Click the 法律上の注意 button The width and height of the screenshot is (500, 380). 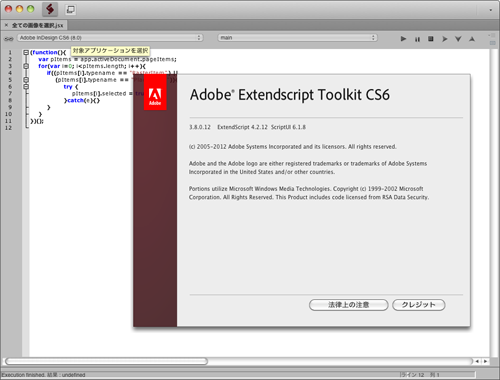349,305
